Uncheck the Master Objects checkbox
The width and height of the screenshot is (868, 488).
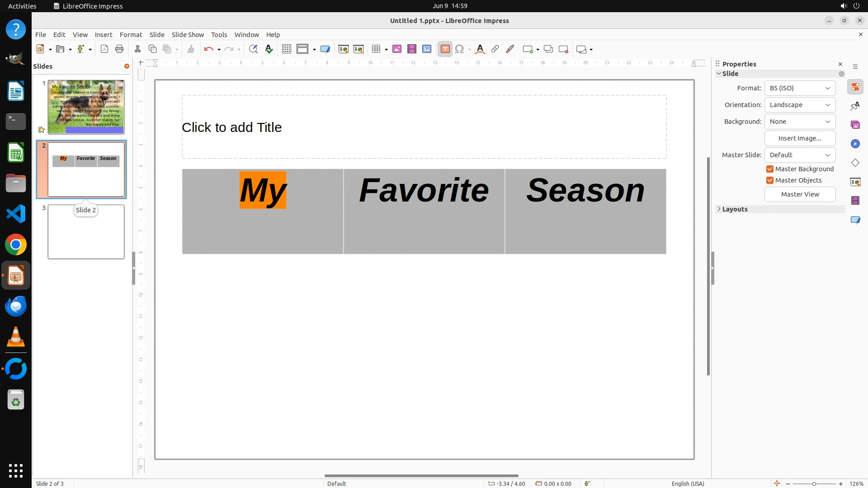[x=770, y=180]
